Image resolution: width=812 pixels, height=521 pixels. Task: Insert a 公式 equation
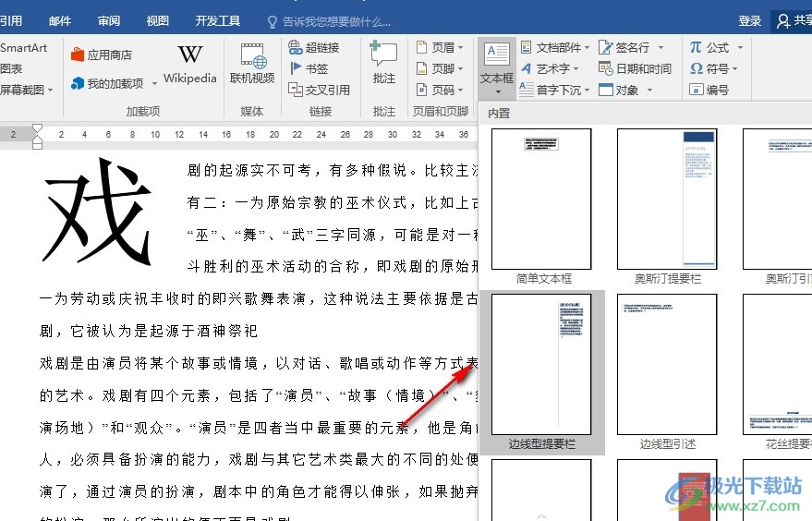point(716,48)
